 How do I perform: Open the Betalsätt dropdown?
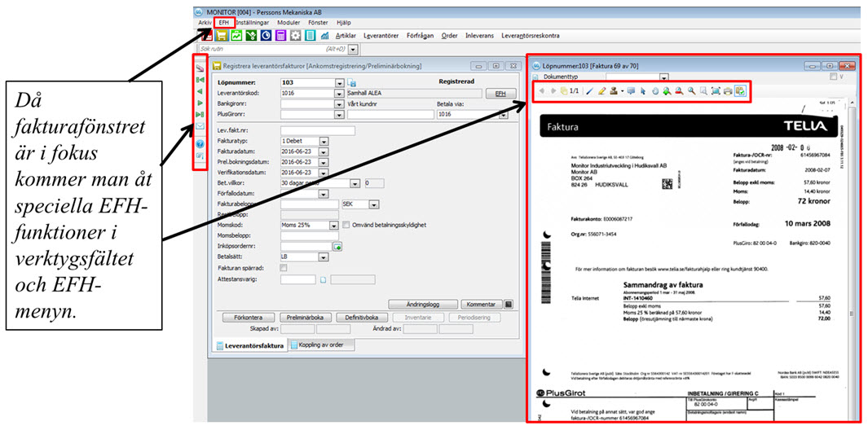[x=324, y=257]
